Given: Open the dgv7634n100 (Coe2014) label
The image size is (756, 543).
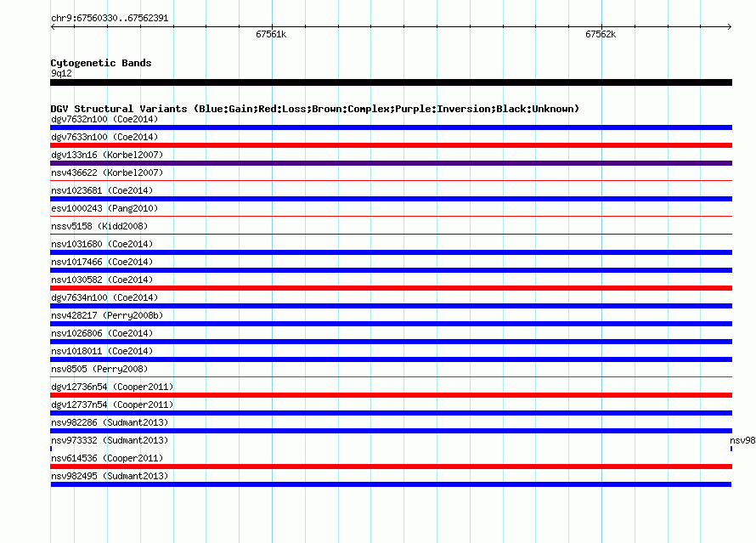Looking at the screenshot, I should click(x=104, y=297).
